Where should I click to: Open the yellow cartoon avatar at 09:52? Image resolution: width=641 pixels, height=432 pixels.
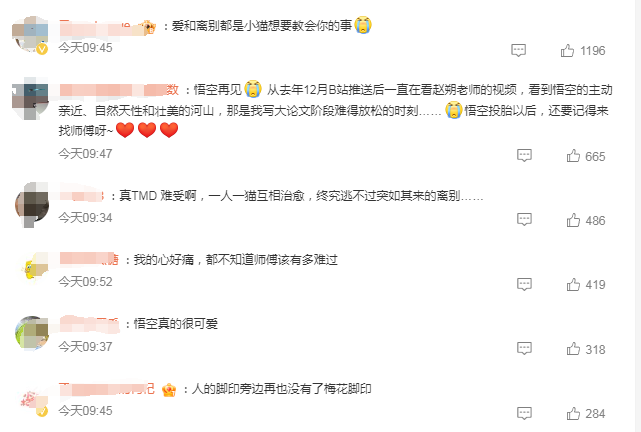34,268
